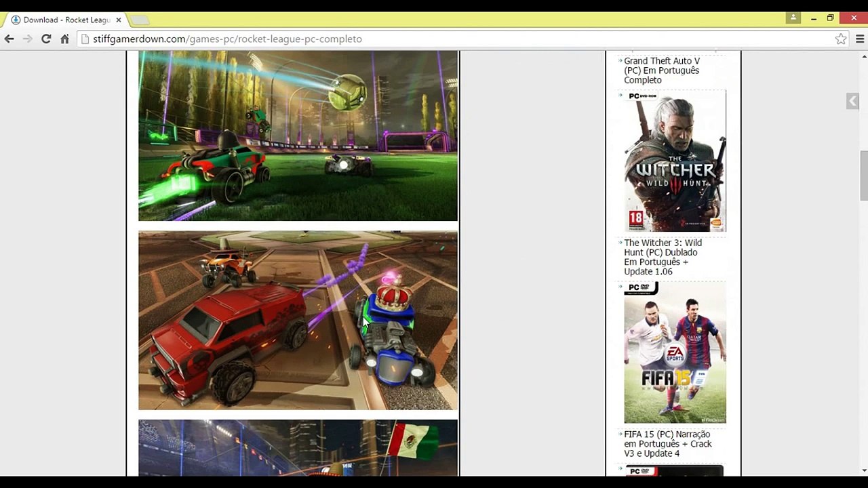Viewport: 868px width, 488px height.
Task: Expand the side panel arrow at right edge
Action: pos(853,101)
